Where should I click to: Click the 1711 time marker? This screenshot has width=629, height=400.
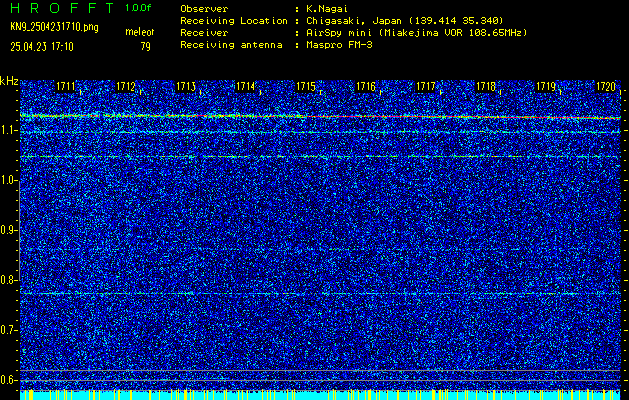(x=65, y=86)
